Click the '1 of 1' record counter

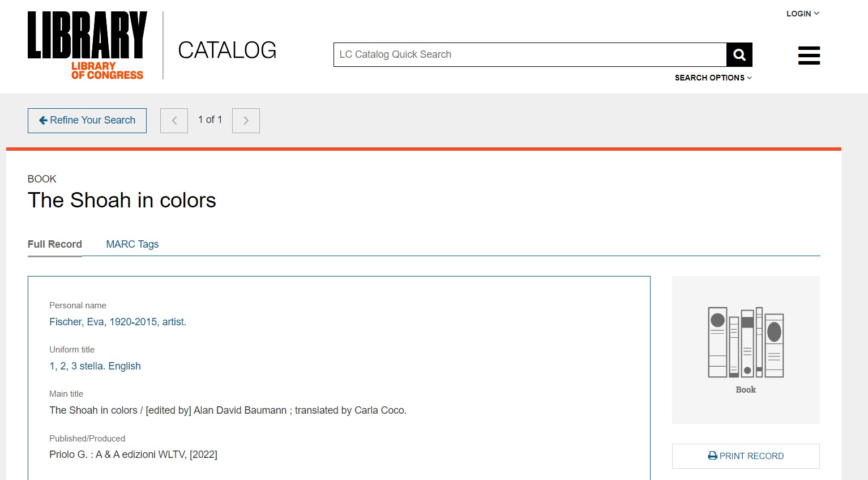pyautogui.click(x=210, y=120)
